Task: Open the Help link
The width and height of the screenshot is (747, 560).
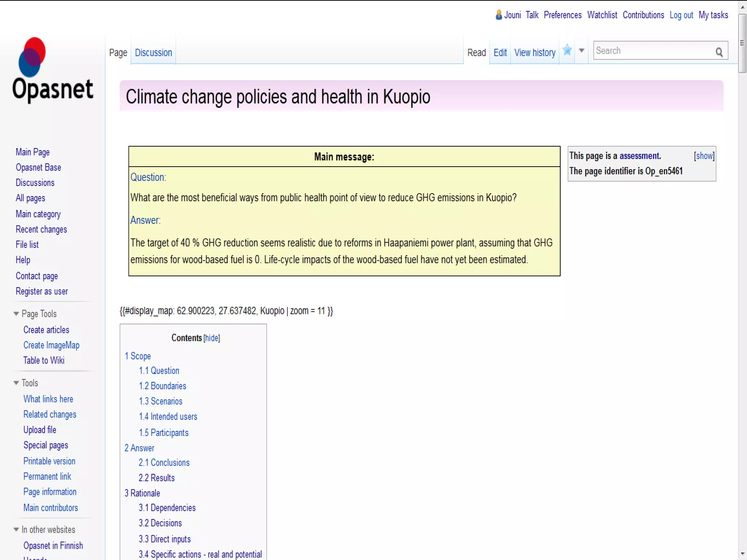Action: coord(23,260)
